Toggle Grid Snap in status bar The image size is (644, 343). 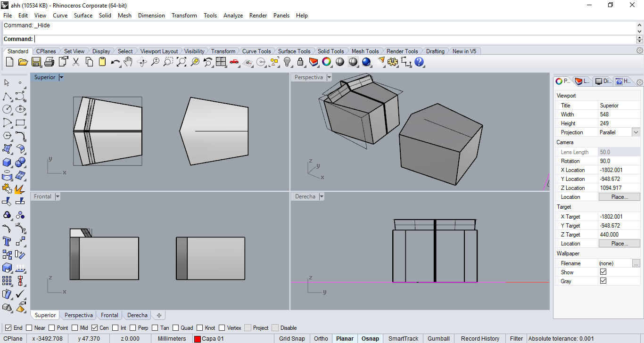[292, 338]
